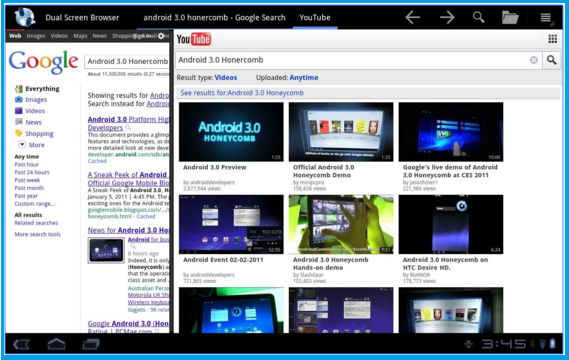
Task: Open the bookmarks folder icon
Action: coord(510,17)
